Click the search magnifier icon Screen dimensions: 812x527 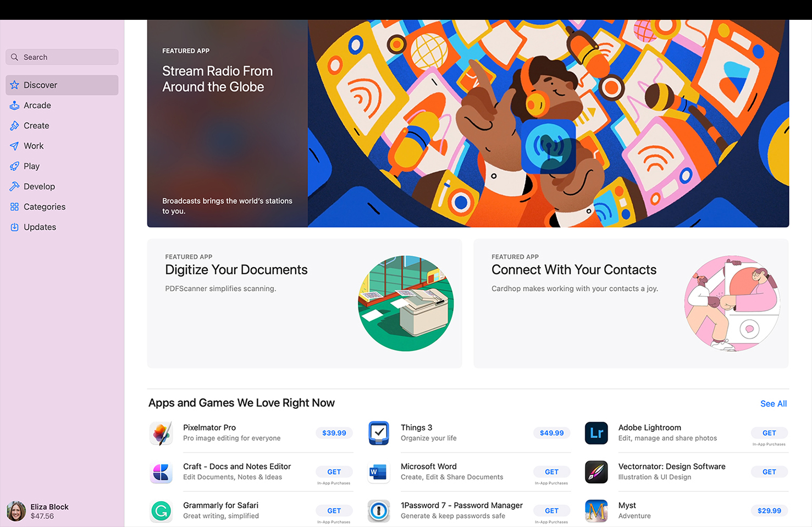click(15, 57)
